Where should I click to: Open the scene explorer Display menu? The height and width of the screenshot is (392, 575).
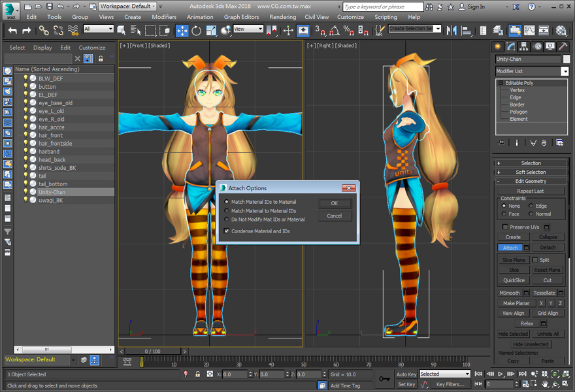click(x=42, y=48)
